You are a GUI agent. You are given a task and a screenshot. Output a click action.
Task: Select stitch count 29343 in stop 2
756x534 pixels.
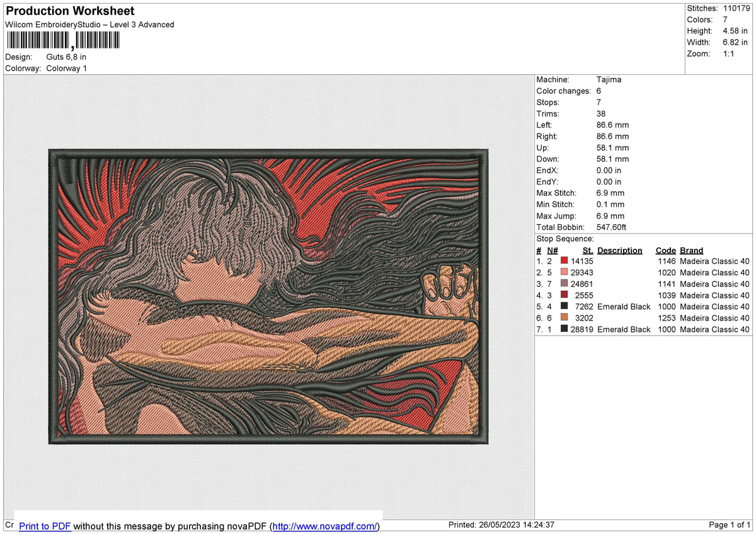click(x=581, y=273)
